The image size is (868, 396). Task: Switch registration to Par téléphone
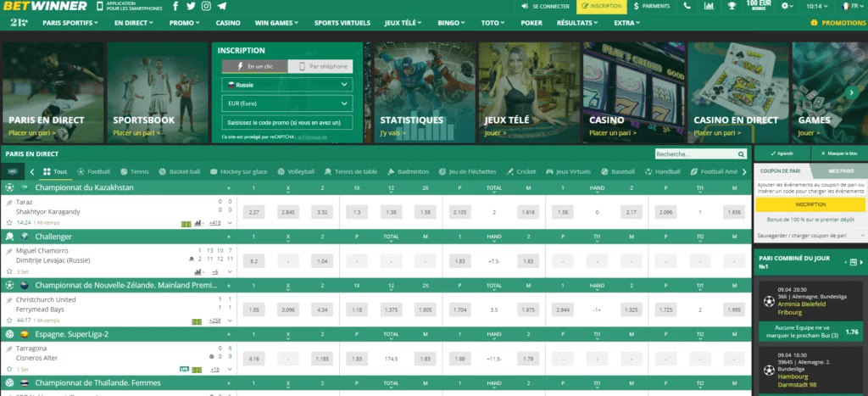click(320, 66)
